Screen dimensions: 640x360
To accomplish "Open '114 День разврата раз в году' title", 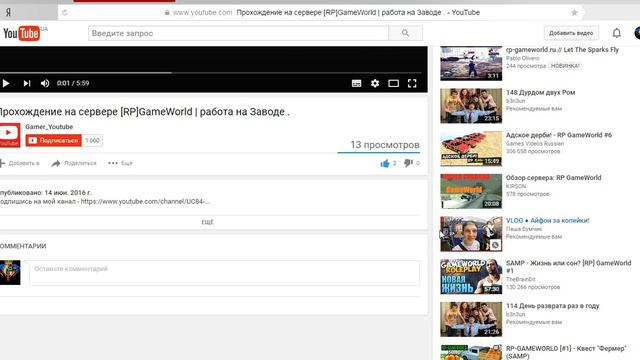I will tap(552, 306).
